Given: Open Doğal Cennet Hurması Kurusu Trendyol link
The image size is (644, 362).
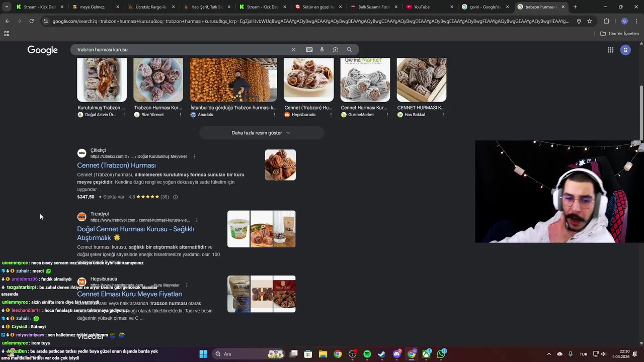Looking at the screenshot, I should [x=135, y=233].
